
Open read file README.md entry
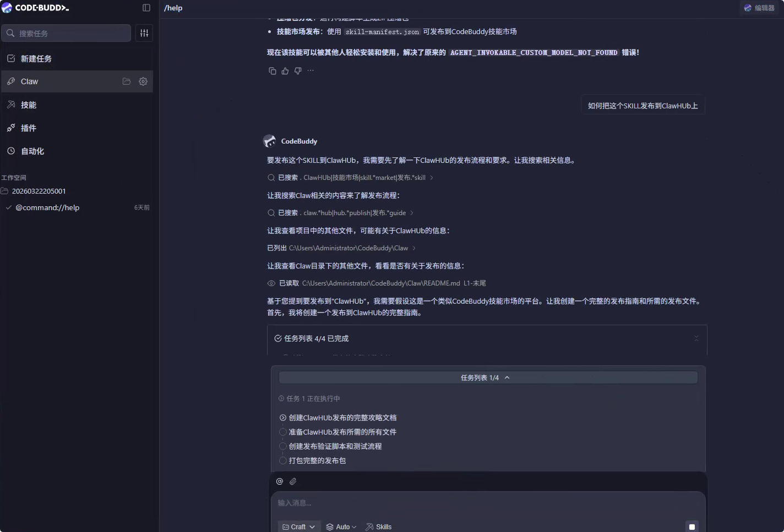[377, 283]
